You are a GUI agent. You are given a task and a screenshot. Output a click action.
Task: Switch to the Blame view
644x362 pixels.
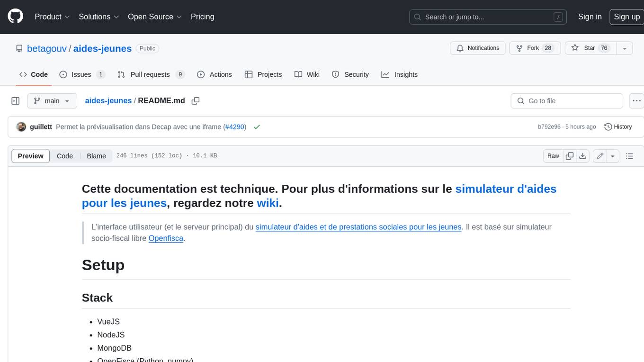(x=96, y=156)
